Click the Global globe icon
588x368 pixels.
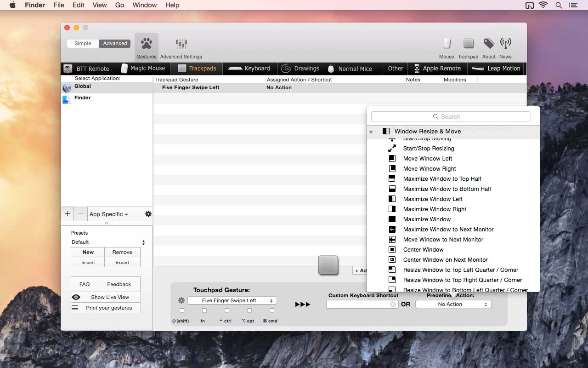point(67,87)
